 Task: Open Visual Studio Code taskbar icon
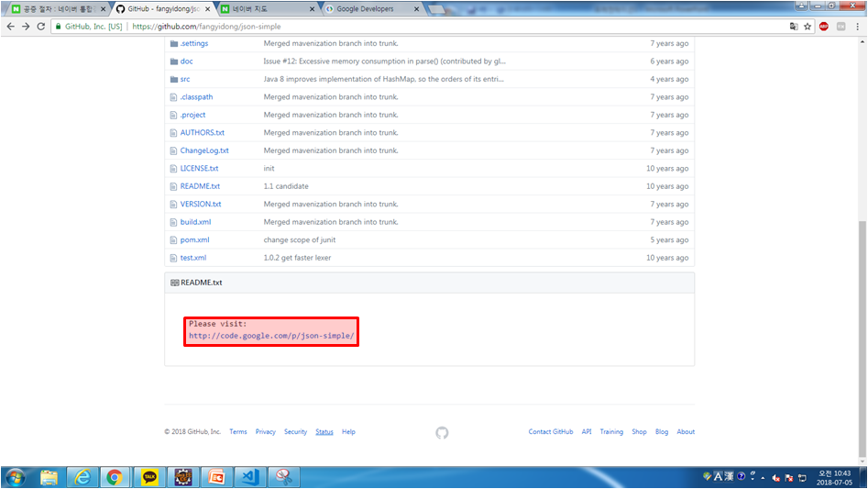click(250, 477)
